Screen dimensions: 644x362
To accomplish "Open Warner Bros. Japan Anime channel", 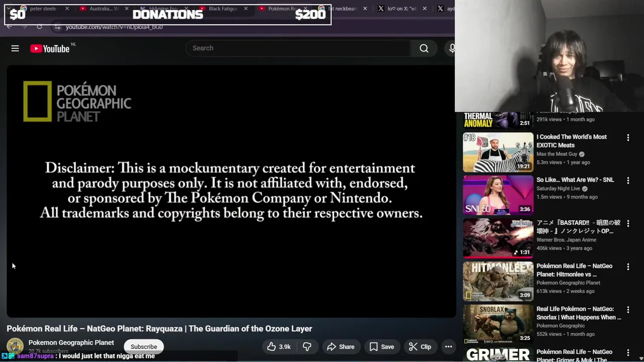I will tap(566, 240).
